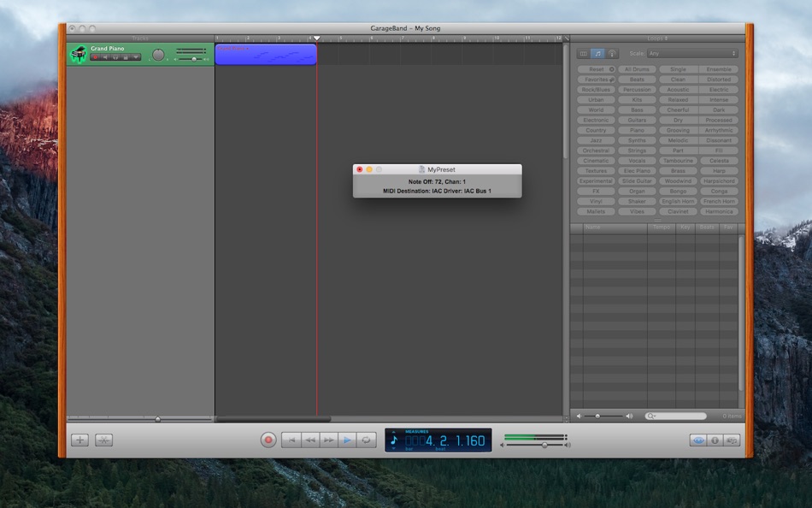Viewport: 812px width, 508px height.
Task: Adjust the Grand Piano pan knob
Action: 158,55
